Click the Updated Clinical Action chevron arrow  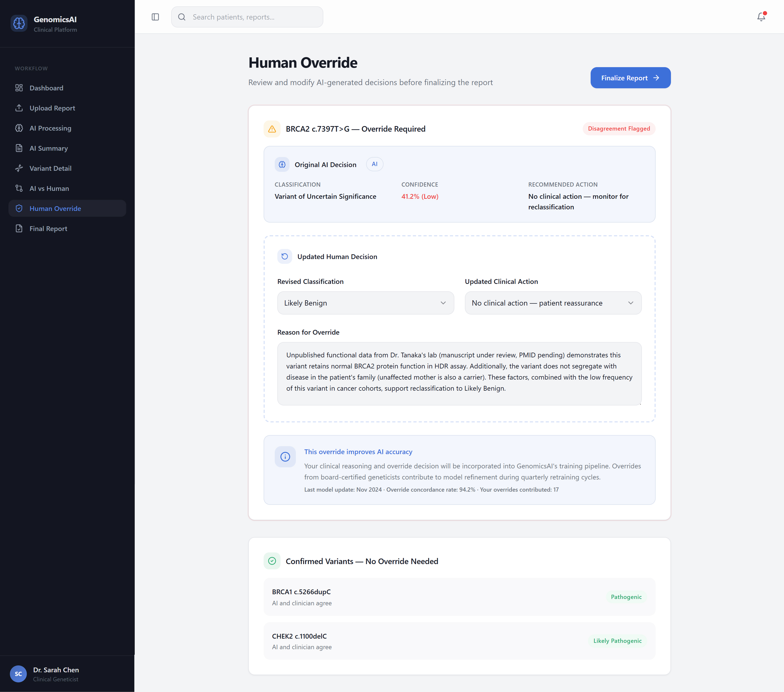pos(631,303)
